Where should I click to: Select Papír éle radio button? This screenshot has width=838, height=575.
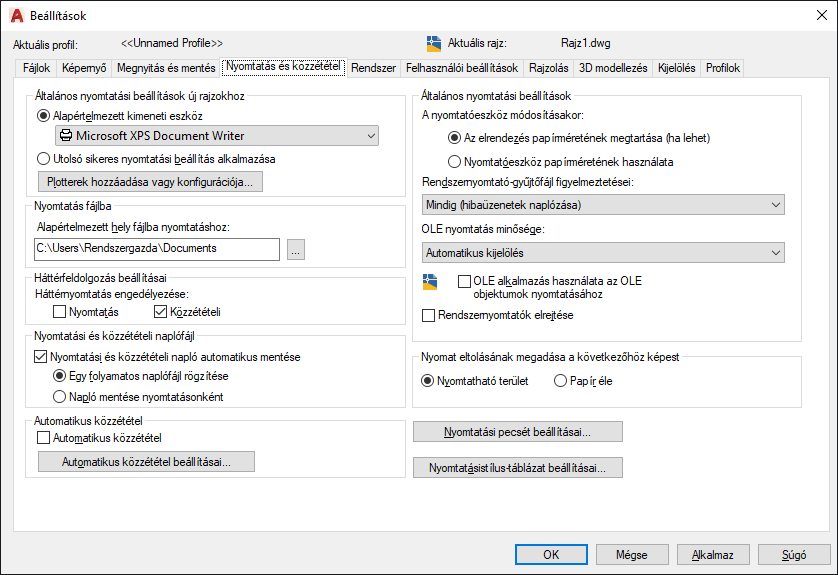click(x=560, y=381)
